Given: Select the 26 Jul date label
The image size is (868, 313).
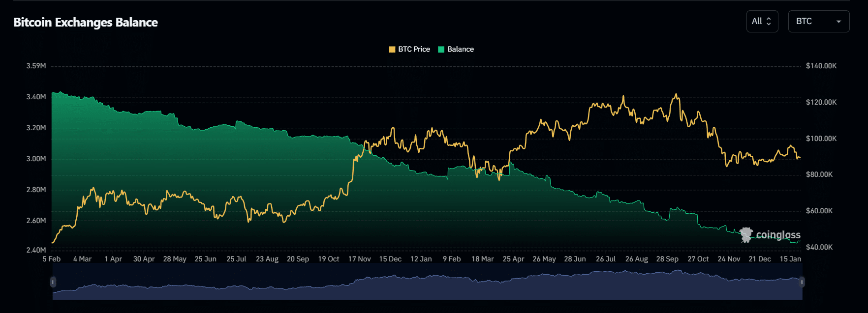Looking at the screenshot, I should tap(606, 259).
